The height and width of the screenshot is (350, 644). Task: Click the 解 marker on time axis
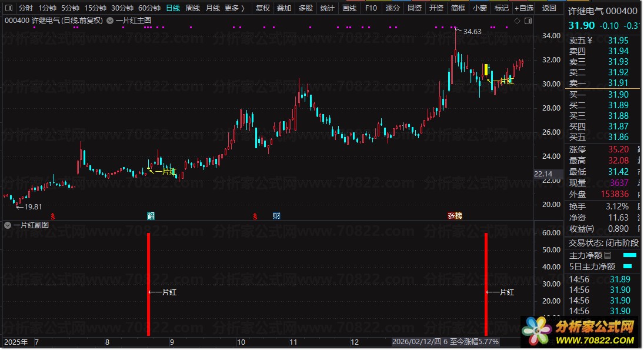[151, 216]
